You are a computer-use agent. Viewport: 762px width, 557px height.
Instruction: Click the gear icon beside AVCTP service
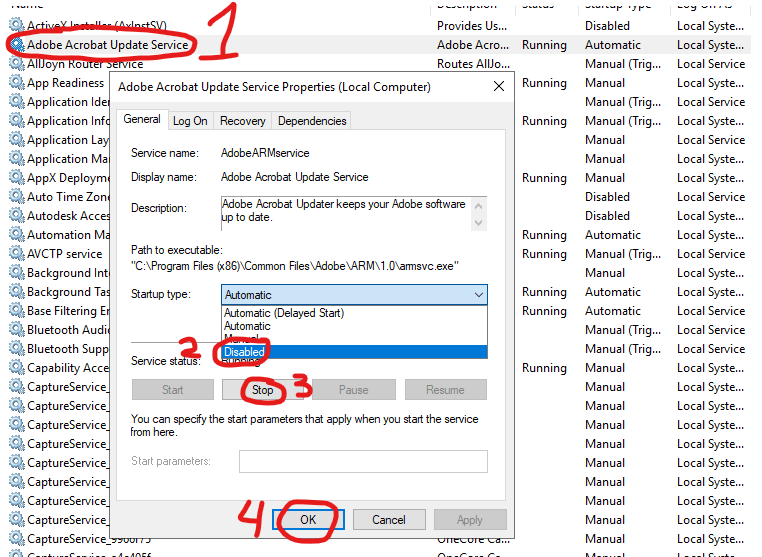point(17,254)
